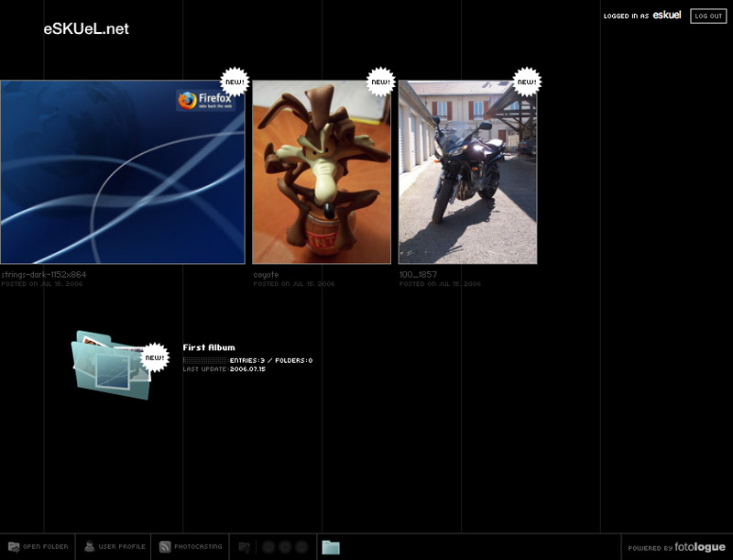Click the posted date under '100_1857'

coord(440,284)
